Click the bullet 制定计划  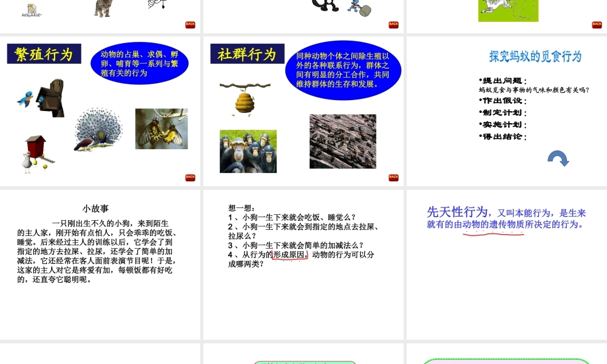(503, 113)
